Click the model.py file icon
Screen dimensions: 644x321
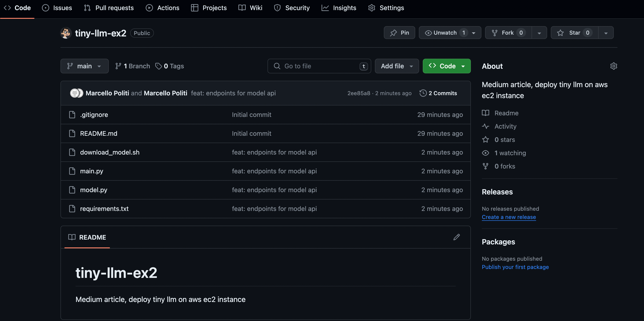pyautogui.click(x=72, y=190)
